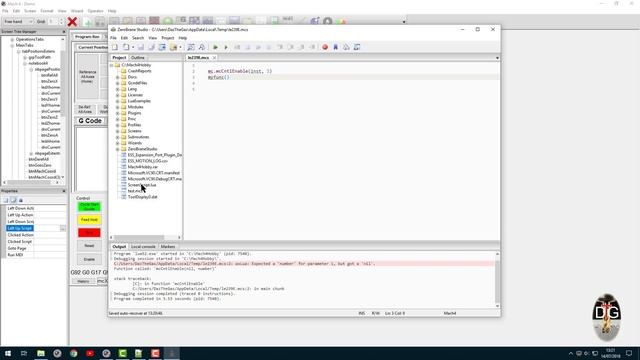Viewport: 640px width, 360px height.
Task: Select the Mach4Hobby.rar file
Action: click(142, 167)
